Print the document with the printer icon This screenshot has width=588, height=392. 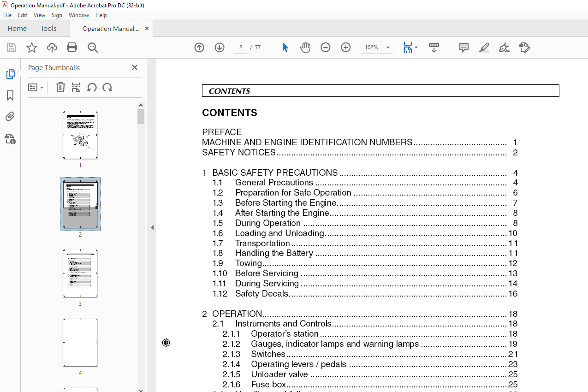(x=72, y=48)
